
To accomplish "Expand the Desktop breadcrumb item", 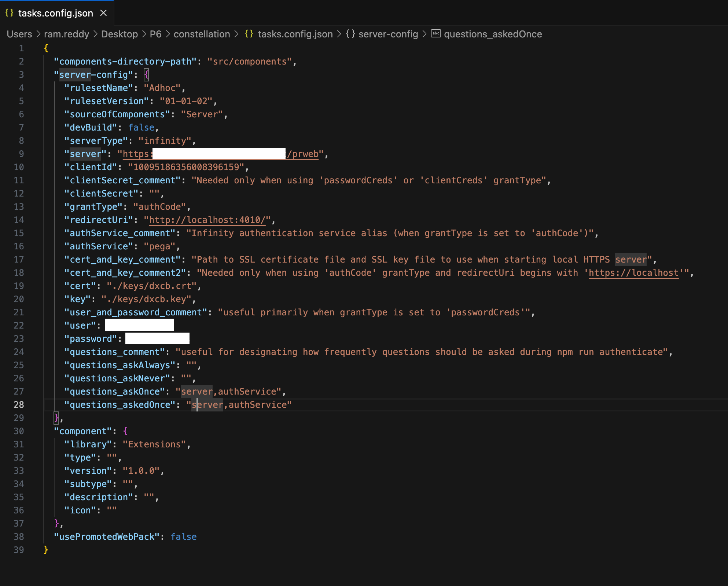I will (x=119, y=34).
